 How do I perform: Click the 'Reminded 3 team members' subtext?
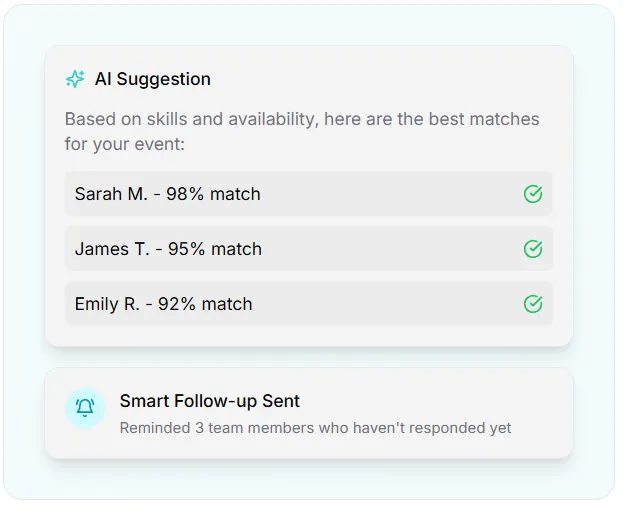point(315,428)
